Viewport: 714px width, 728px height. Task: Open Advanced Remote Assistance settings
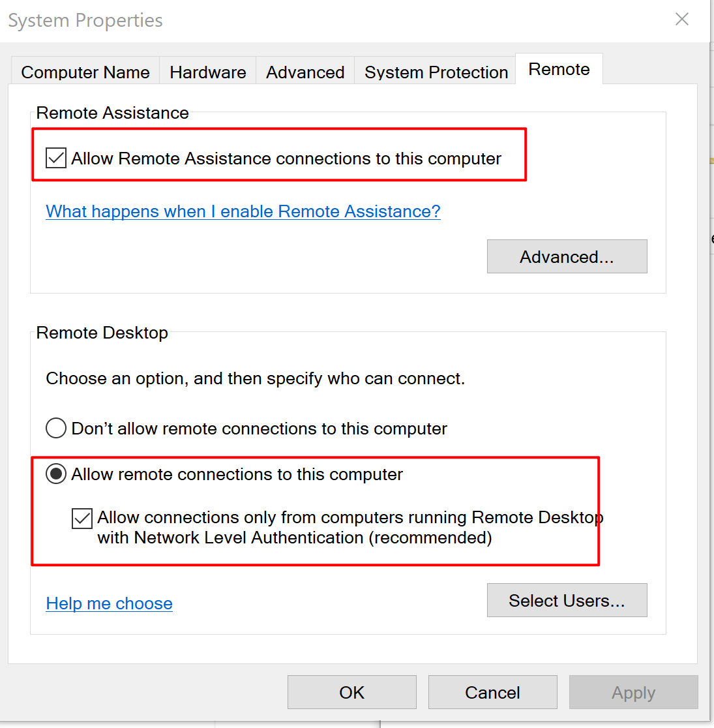point(567,256)
